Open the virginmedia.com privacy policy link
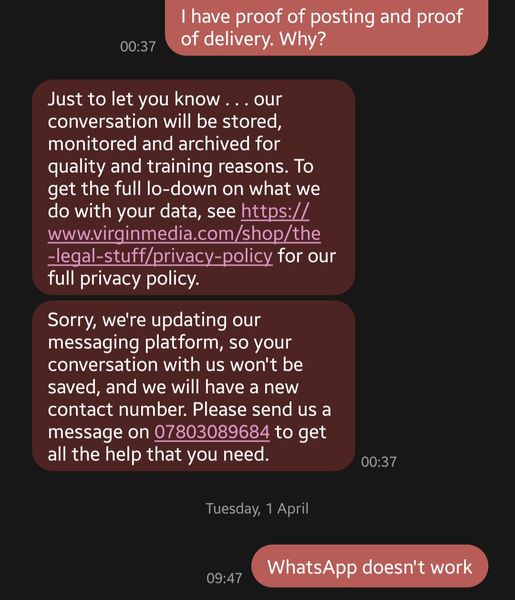 (x=184, y=234)
